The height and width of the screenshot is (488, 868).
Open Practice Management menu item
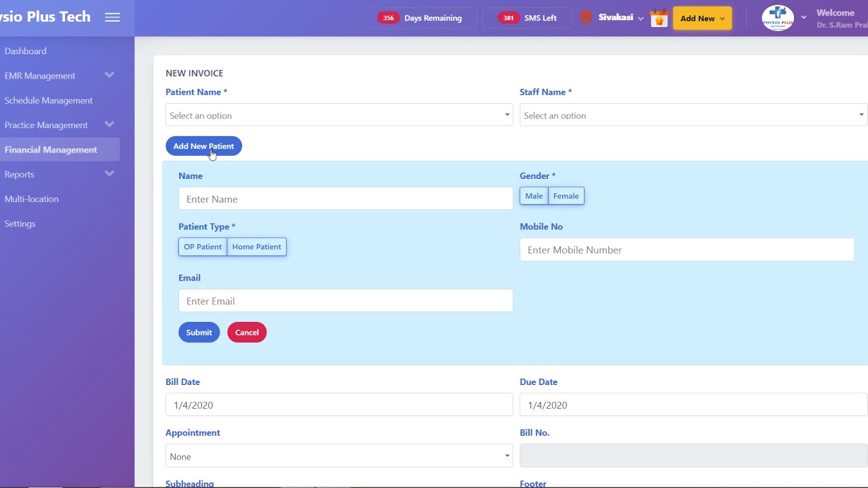click(x=46, y=125)
